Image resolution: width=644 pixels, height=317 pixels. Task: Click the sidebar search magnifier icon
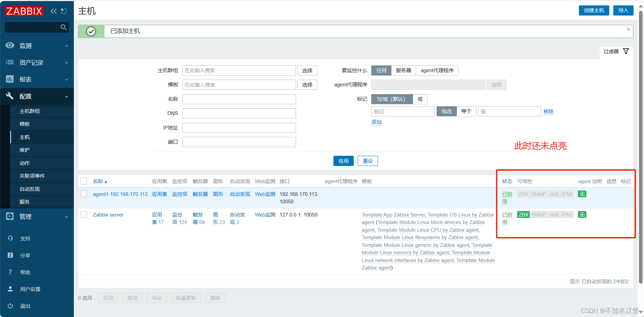[x=63, y=27]
